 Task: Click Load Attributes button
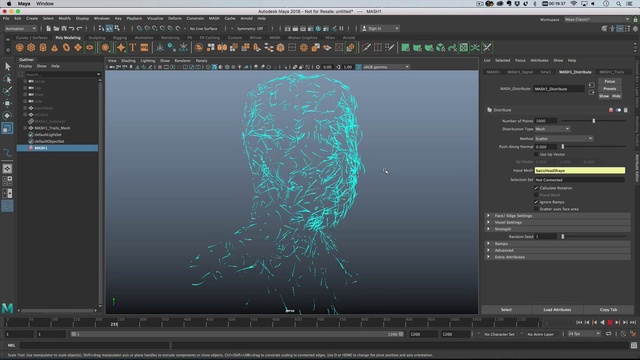[x=557, y=310]
